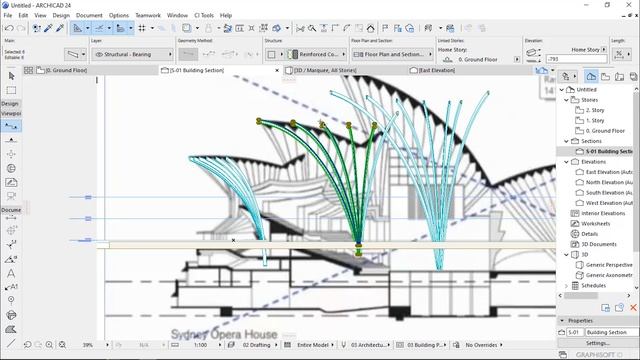
Task: Select the Arrow tool in toolbox
Action: pos(11,76)
